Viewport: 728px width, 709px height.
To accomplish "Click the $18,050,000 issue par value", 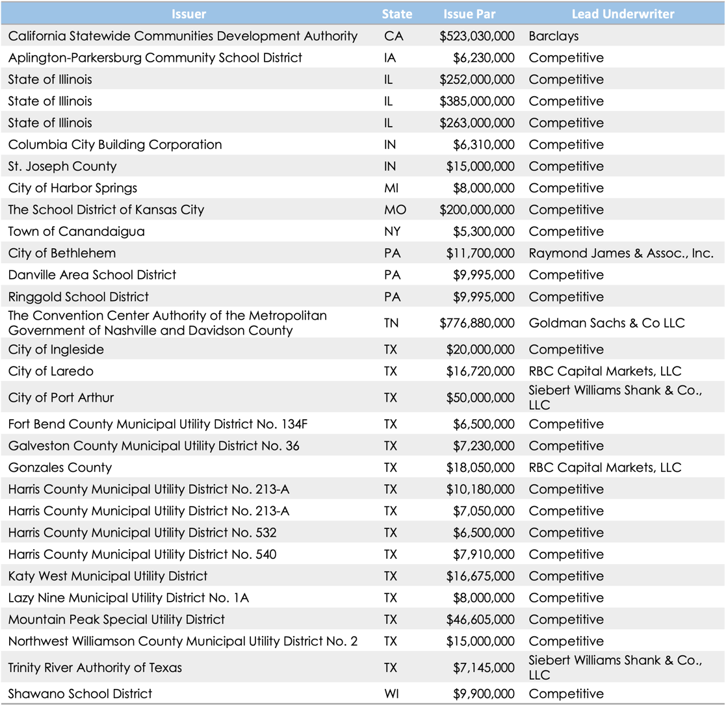I will point(480,467).
